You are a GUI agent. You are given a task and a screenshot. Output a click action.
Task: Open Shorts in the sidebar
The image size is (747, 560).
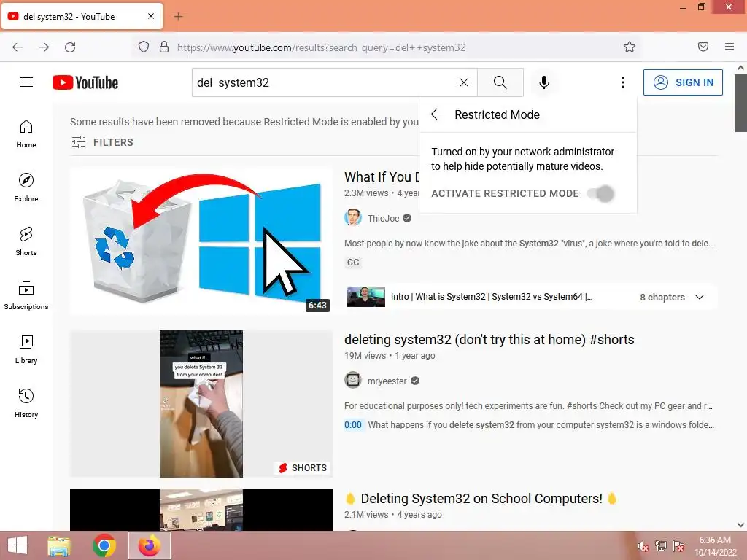26,241
